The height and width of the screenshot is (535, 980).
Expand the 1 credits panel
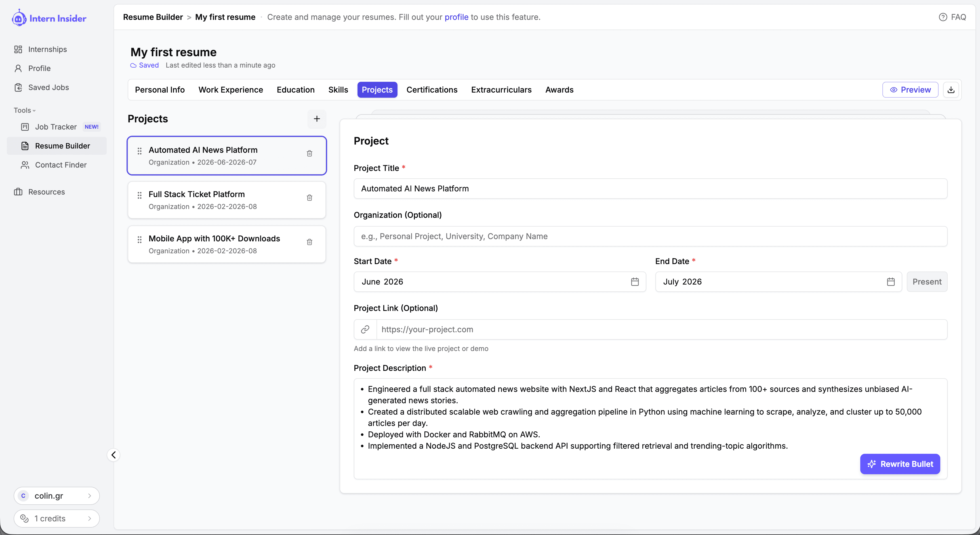(x=56, y=518)
